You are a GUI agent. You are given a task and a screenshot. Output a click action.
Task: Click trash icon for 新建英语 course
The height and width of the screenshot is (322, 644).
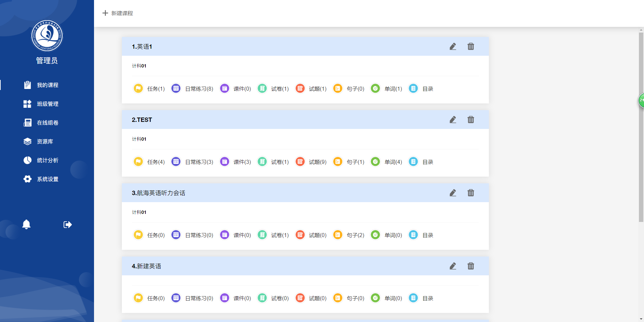471,266
